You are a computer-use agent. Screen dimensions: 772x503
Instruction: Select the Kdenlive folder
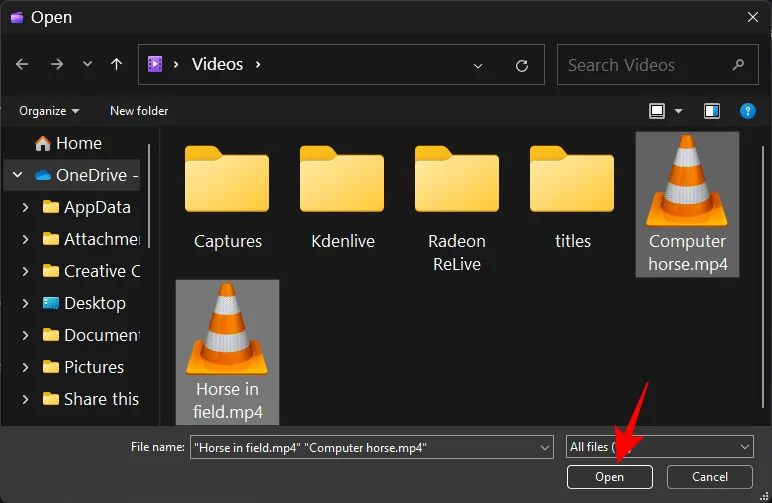tap(343, 198)
